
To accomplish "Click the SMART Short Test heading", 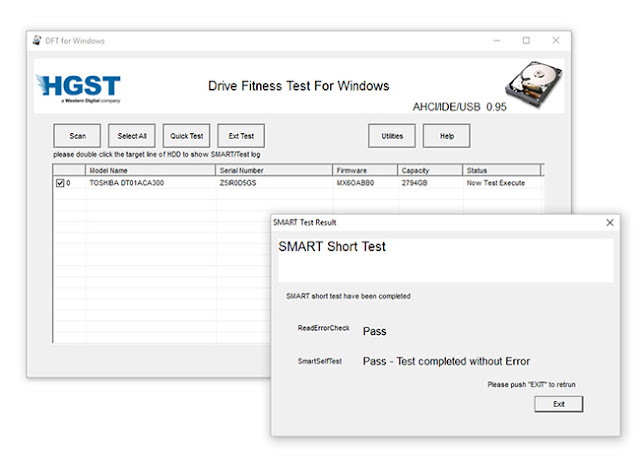I will (332, 247).
